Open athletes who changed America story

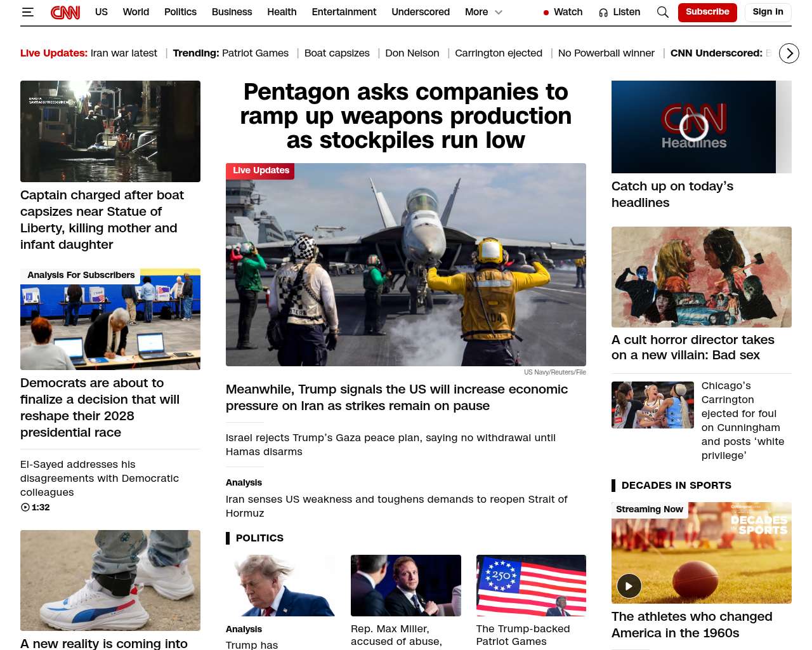click(692, 625)
